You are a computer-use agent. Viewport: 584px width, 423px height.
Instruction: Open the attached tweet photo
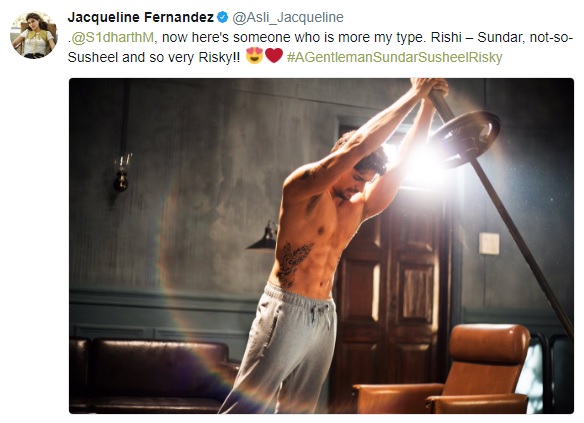click(321, 246)
